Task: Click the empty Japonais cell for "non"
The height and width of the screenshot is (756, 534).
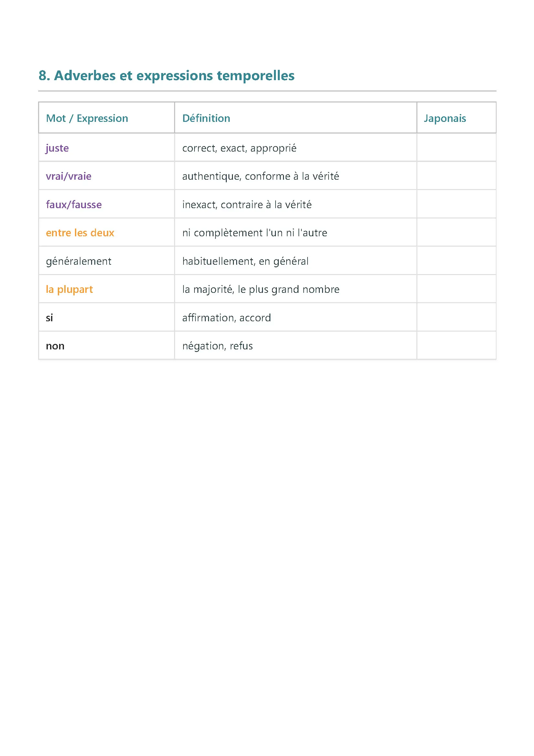Action: 456,346
